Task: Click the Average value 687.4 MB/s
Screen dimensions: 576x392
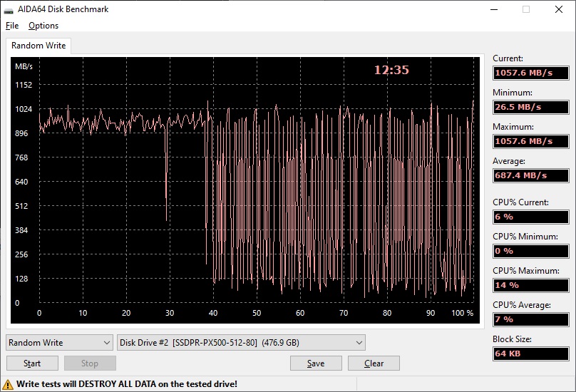Action: [x=531, y=175]
